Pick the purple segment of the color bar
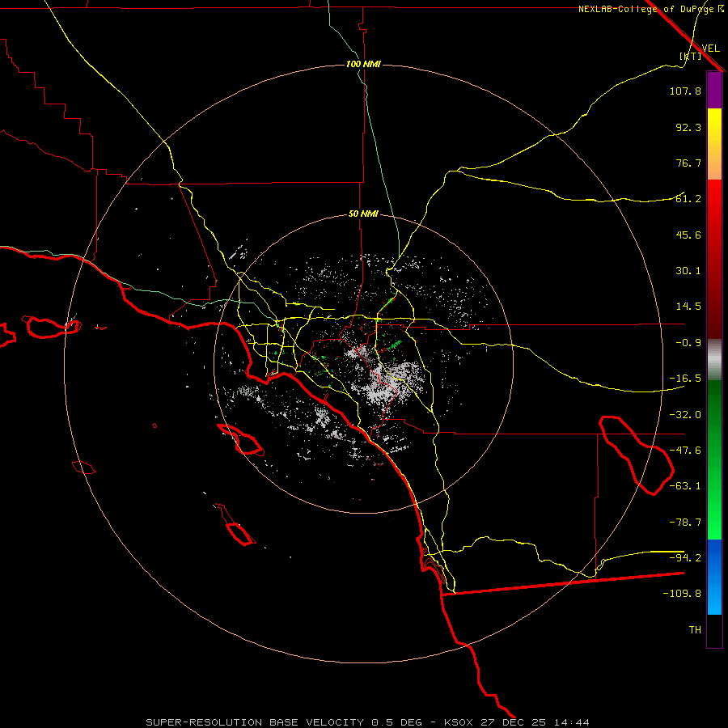728x728 pixels. 714,90
